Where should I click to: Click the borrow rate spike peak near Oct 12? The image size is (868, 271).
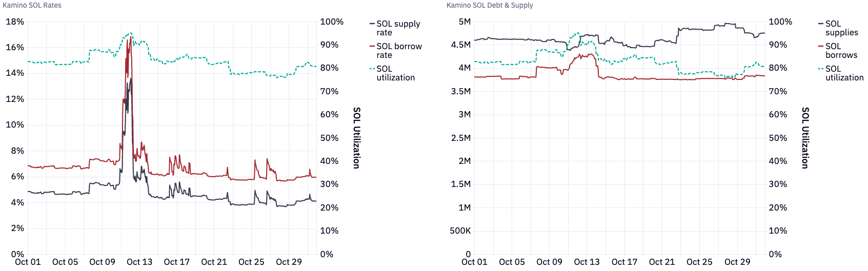pyautogui.click(x=131, y=37)
